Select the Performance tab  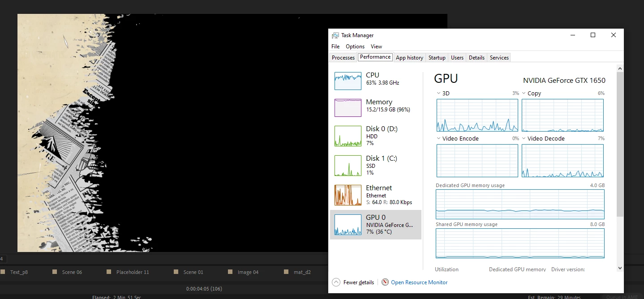tap(375, 57)
